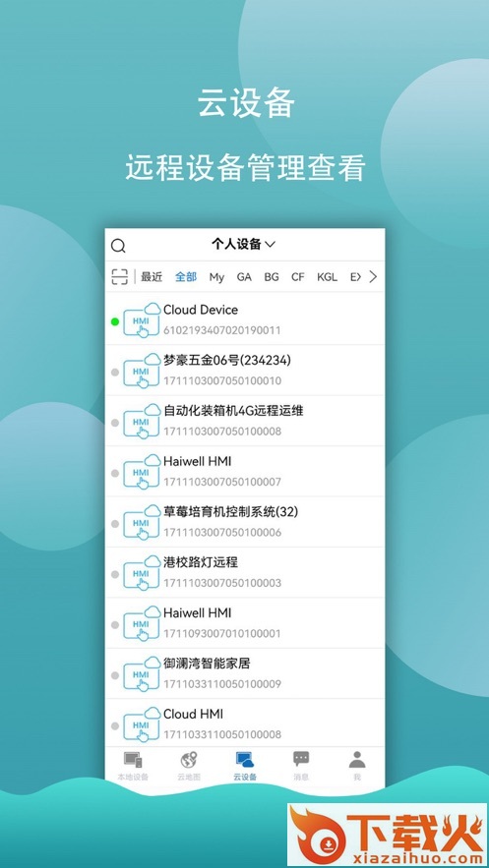Tap HMI icon of 自动化装箱机4G远程运维
This screenshot has width=489, height=868.
tap(142, 422)
